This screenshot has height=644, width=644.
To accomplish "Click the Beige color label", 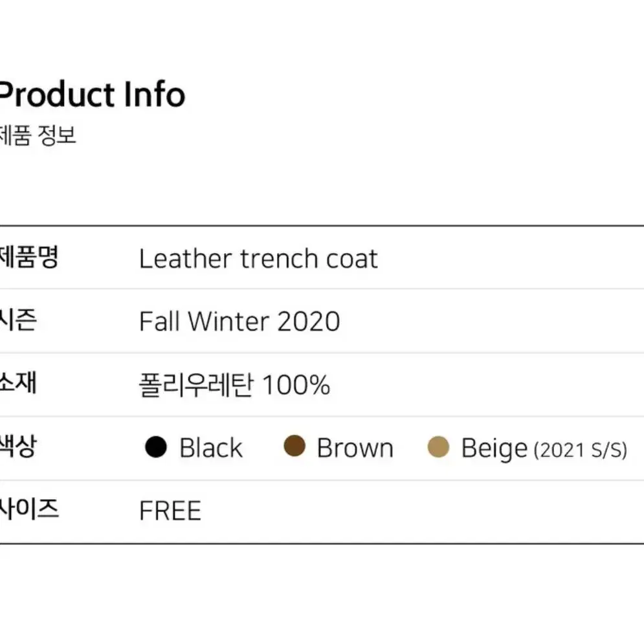I will point(494,449).
